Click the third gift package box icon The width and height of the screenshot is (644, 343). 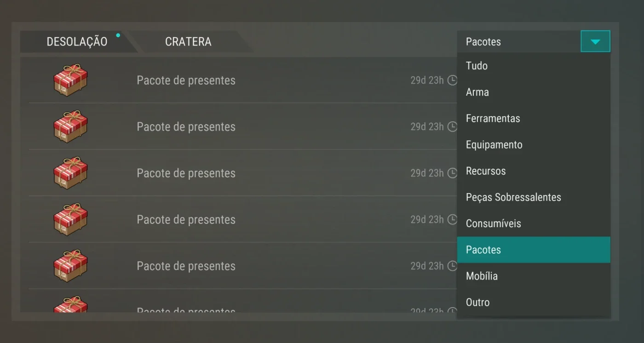coord(70,173)
